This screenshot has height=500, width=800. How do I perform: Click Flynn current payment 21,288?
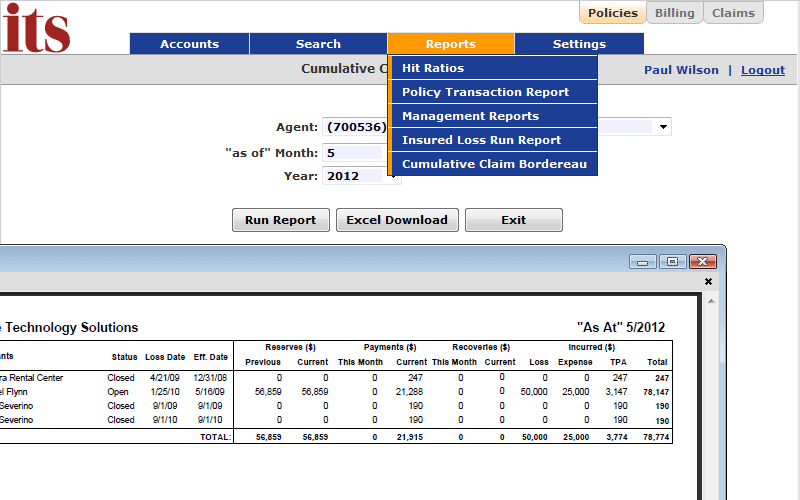pos(409,392)
